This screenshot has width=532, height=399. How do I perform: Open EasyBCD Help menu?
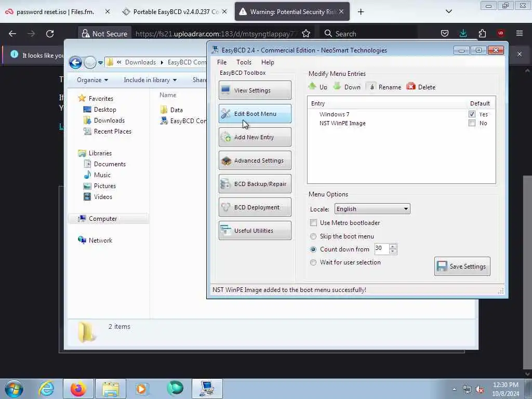coord(268,62)
